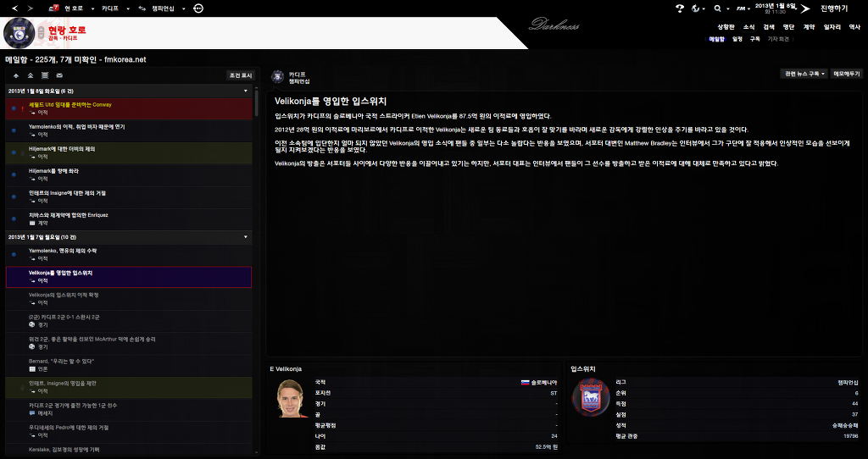This screenshot has width=868, height=459.
Task: Open the 소식 menu
Action: point(749,26)
